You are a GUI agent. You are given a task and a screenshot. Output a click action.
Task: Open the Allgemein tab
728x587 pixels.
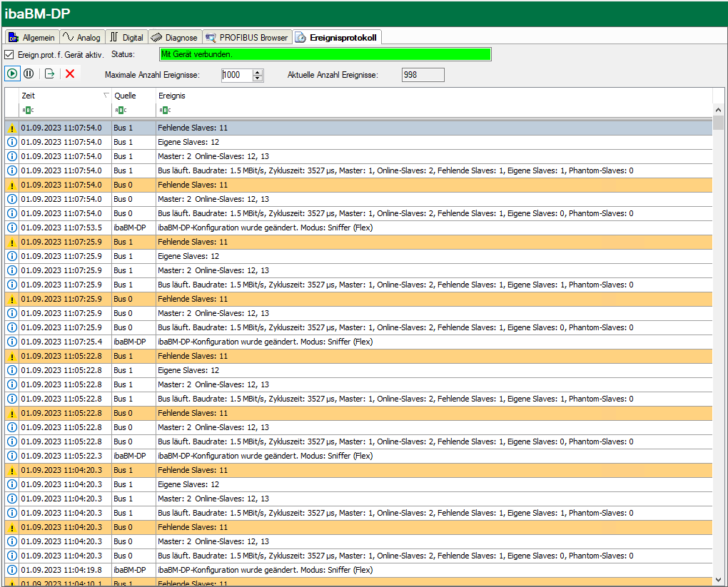(31, 37)
